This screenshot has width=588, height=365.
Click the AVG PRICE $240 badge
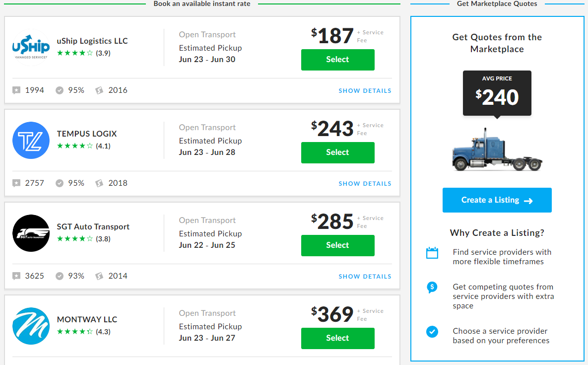pos(497,93)
